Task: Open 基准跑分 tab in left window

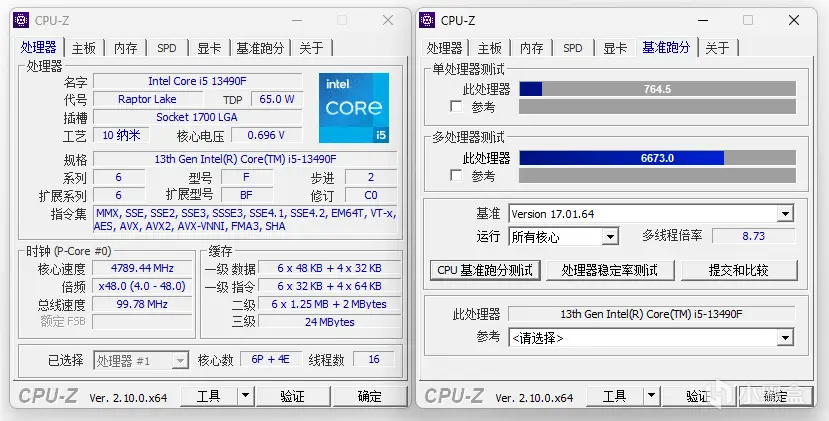Action: click(260, 48)
